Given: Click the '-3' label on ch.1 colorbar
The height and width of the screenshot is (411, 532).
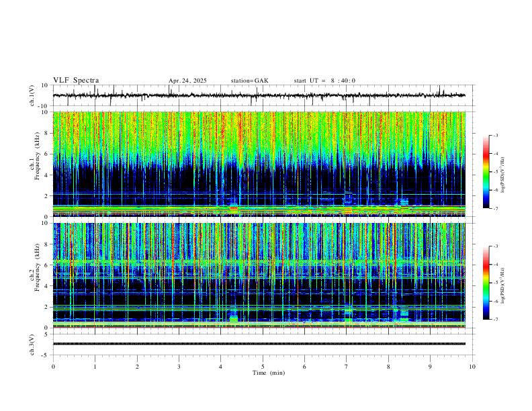Looking at the screenshot, I should 496,136.
